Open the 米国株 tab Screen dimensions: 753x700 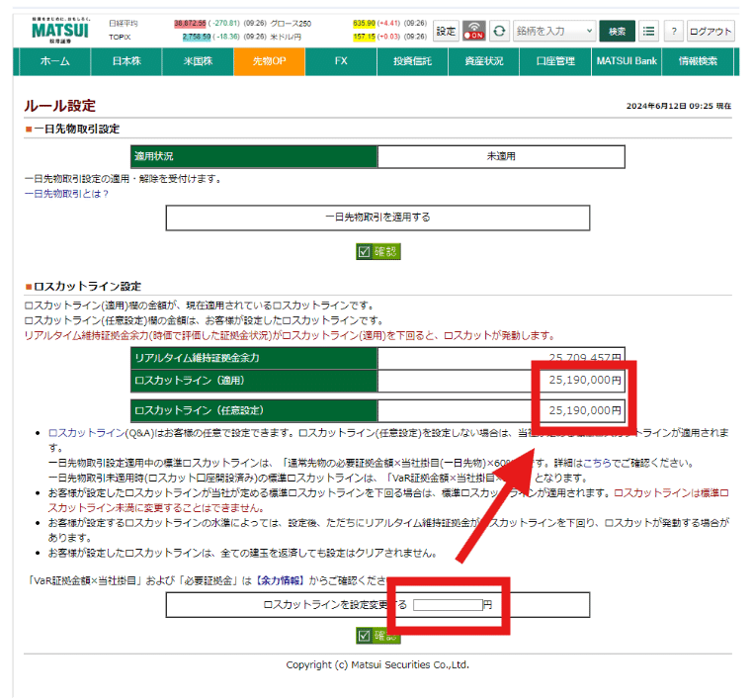(197, 61)
